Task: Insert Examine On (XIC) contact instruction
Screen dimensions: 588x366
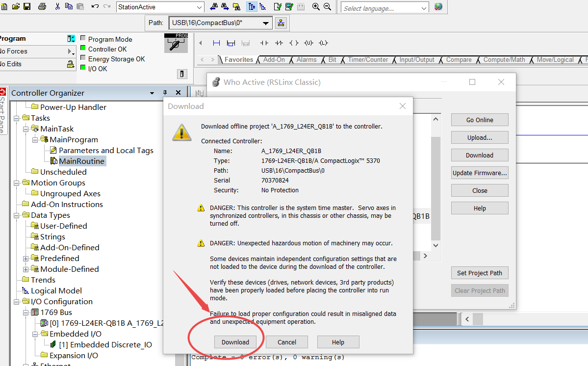Action: tap(264, 43)
